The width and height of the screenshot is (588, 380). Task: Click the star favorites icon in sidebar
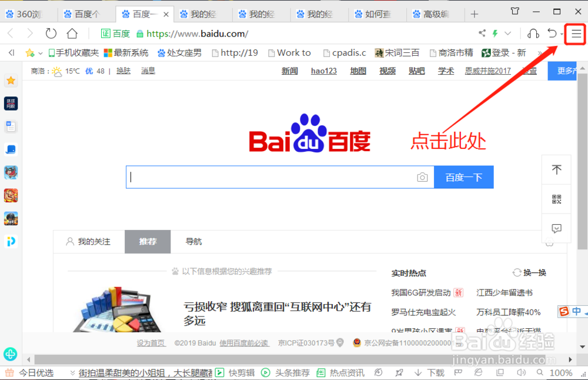pyautogui.click(x=11, y=80)
